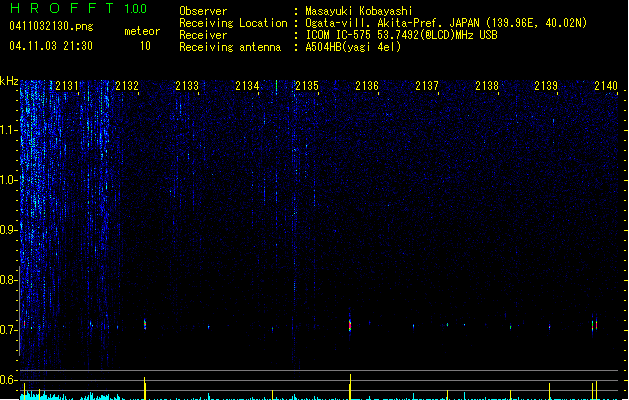
Task: Click the 0.8 kHz frequency tick label
Action: click(x=8, y=280)
